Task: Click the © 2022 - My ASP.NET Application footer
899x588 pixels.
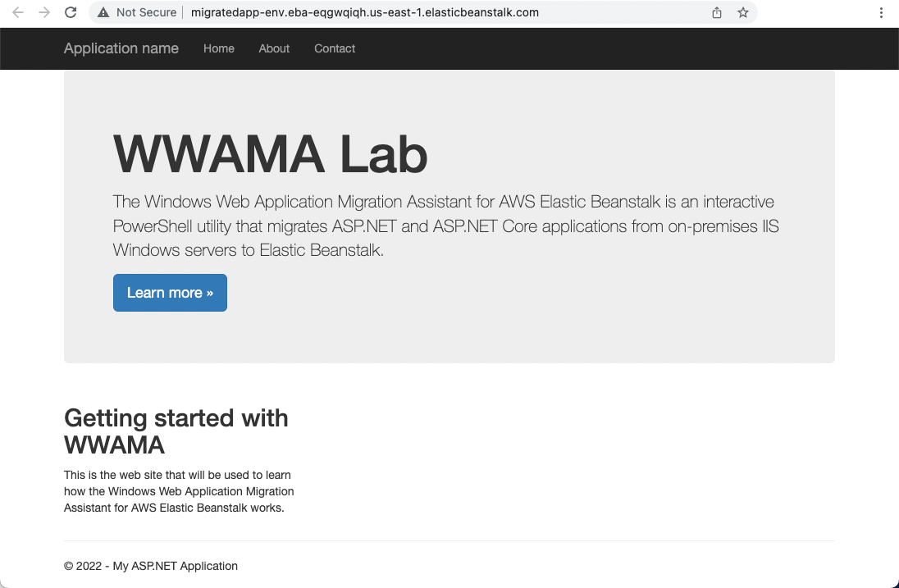Action: (151, 566)
